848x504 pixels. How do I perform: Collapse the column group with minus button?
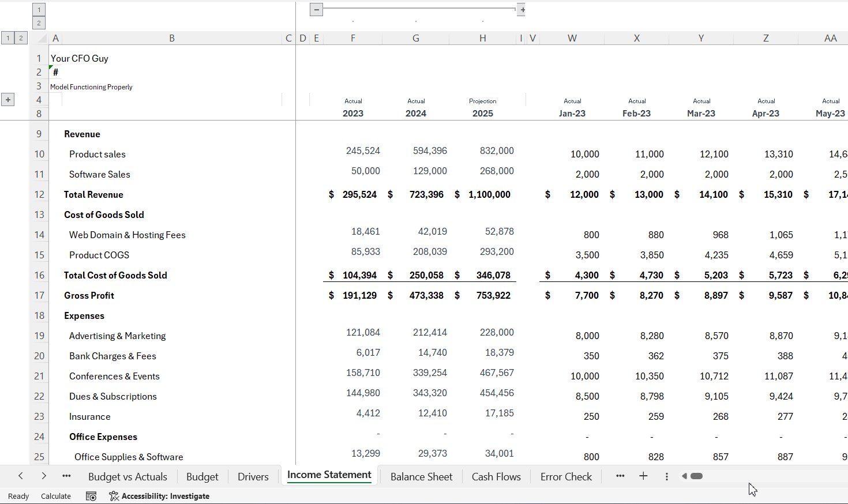click(316, 10)
